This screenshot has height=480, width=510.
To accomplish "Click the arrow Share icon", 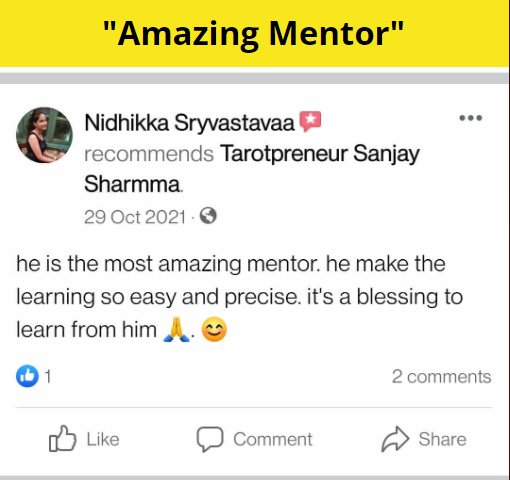I will pyautogui.click(x=395, y=439).
